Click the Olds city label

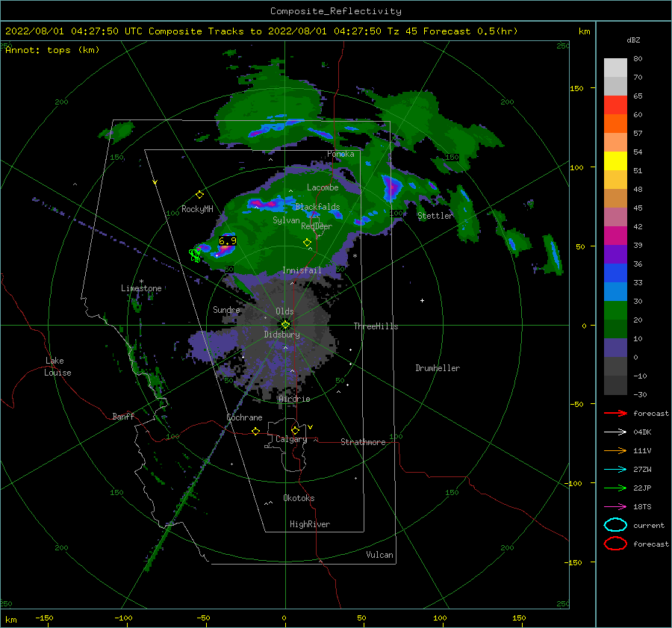pyautogui.click(x=284, y=311)
